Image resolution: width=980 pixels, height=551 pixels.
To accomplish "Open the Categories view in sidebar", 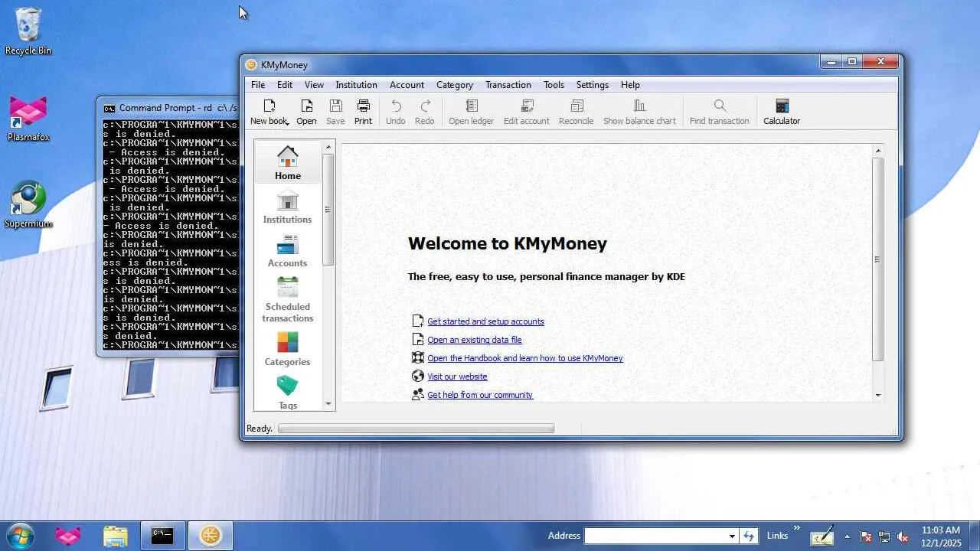I will point(288,348).
